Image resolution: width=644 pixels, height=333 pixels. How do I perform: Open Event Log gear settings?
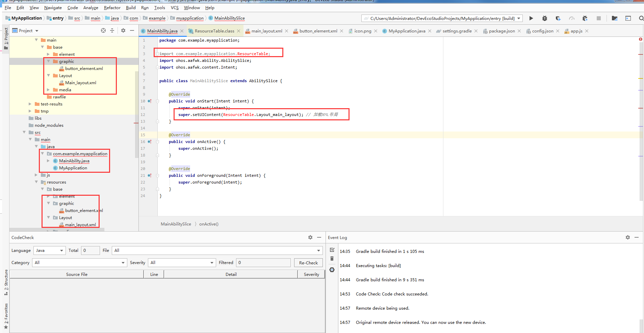(x=628, y=237)
